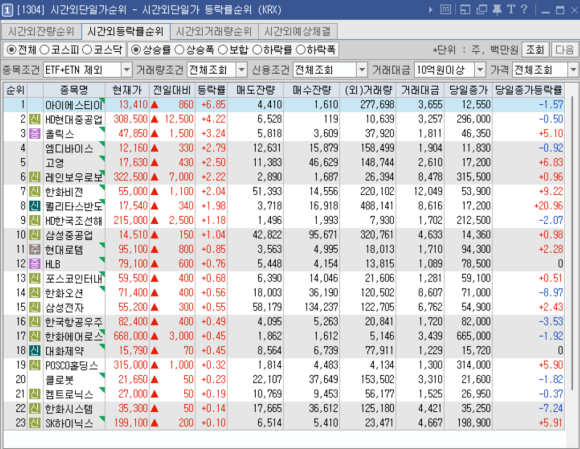Click the 신 badge beside HD한국조선해
The width and height of the screenshot is (580, 449).
point(35,220)
